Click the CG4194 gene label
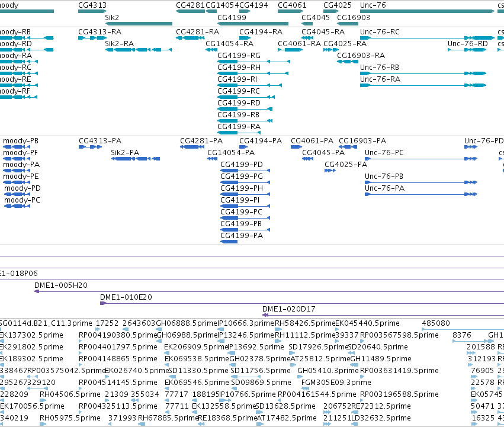 pyautogui.click(x=253, y=5)
